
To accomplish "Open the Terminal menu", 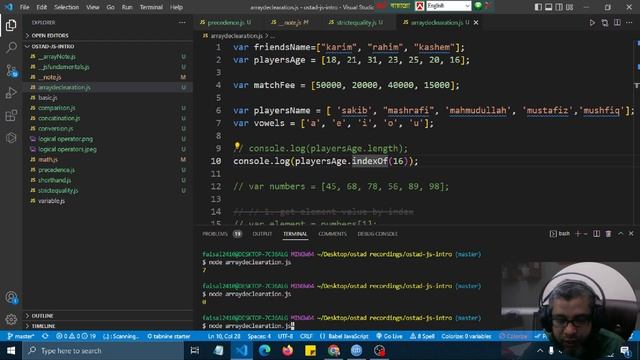I will pos(151,7).
